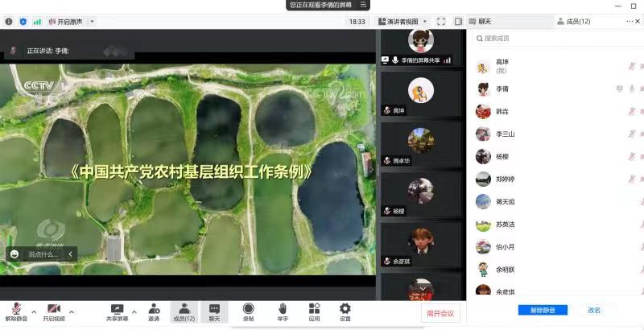The image size is (644, 330).
Task: Toggle 开启原声 original sound
Action: [65, 22]
